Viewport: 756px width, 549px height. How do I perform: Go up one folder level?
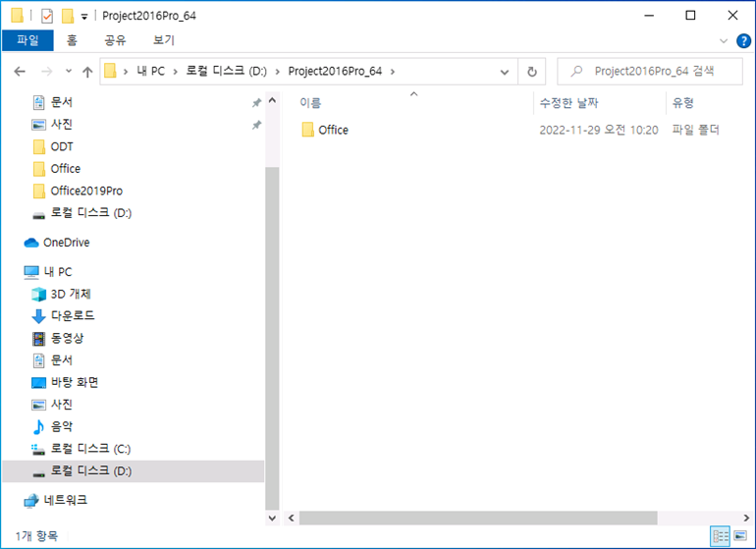coord(87,72)
